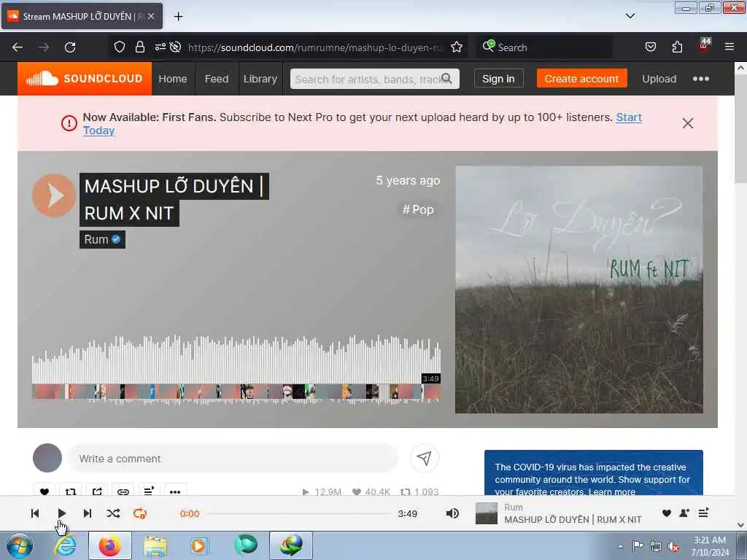This screenshot has height=560, width=747.
Task: Click the Write a comment field
Action: click(x=233, y=459)
